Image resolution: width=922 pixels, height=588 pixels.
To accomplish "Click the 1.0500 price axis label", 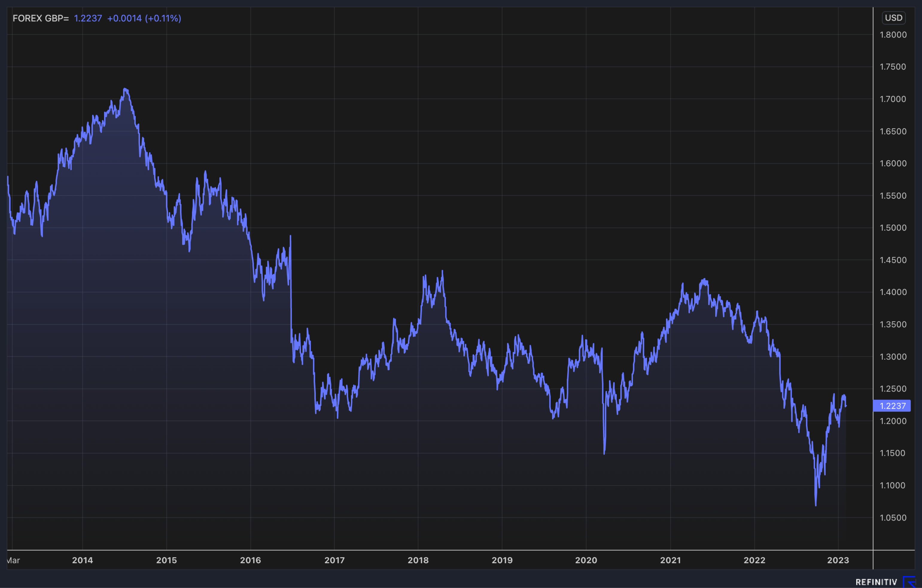I will tap(893, 518).
